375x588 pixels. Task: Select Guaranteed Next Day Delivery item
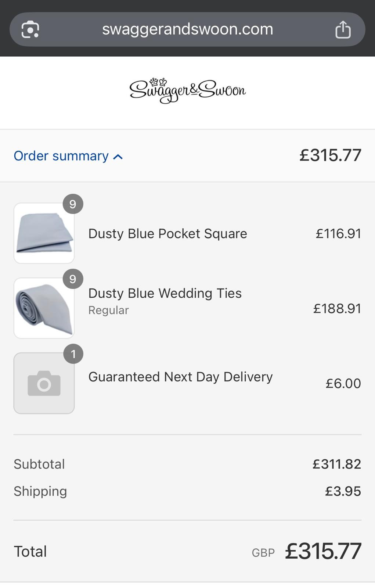coord(180,377)
